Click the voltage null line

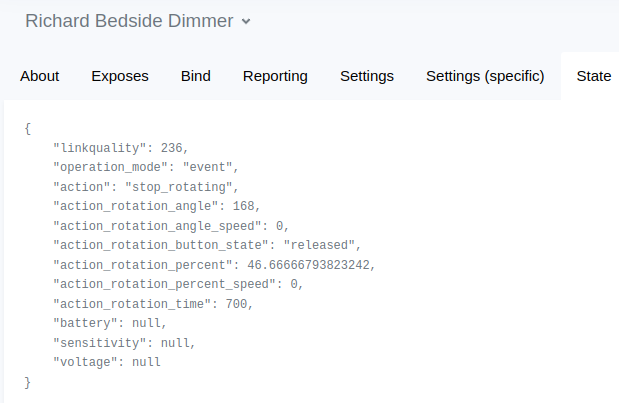point(106,362)
